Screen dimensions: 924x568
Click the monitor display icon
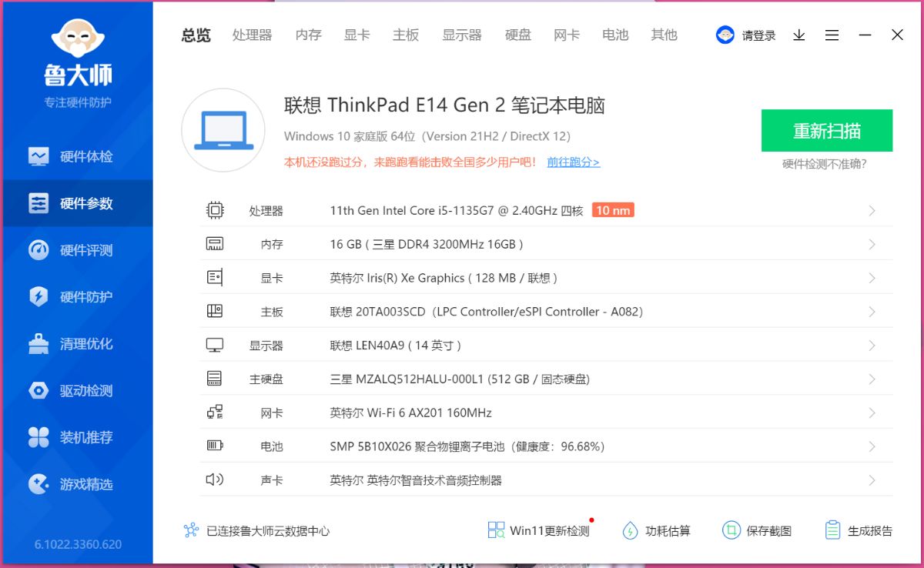pos(215,346)
